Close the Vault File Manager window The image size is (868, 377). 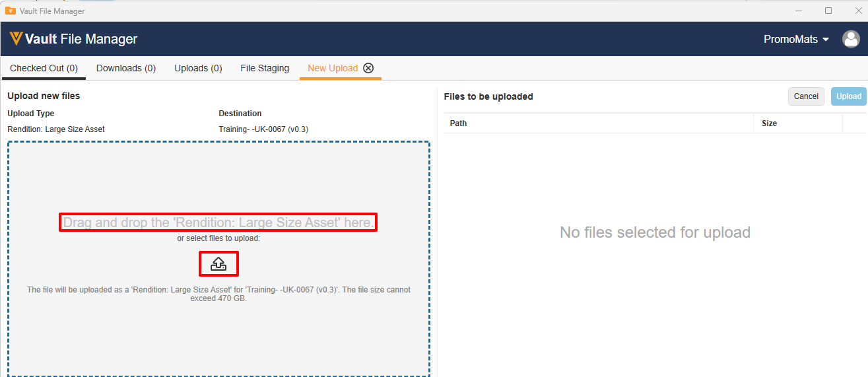point(858,11)
